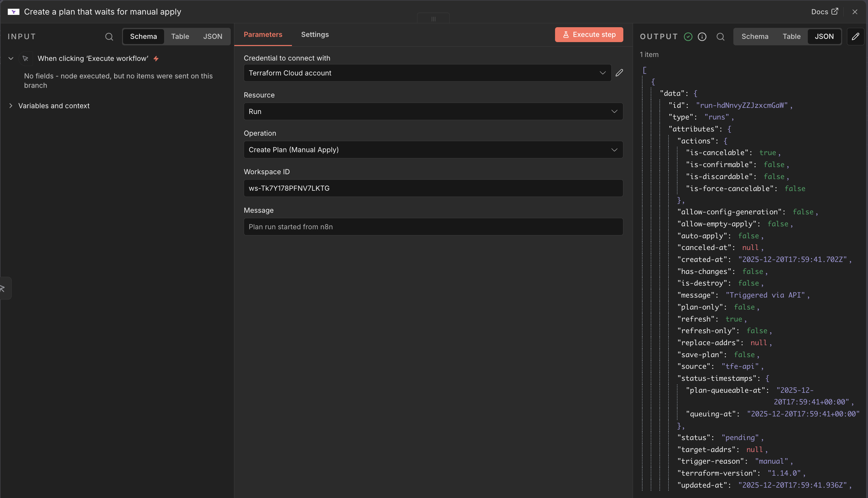
Task: Open the Resource dropdown showing Run
Action: pyautogui.click(x=433, y=111)
